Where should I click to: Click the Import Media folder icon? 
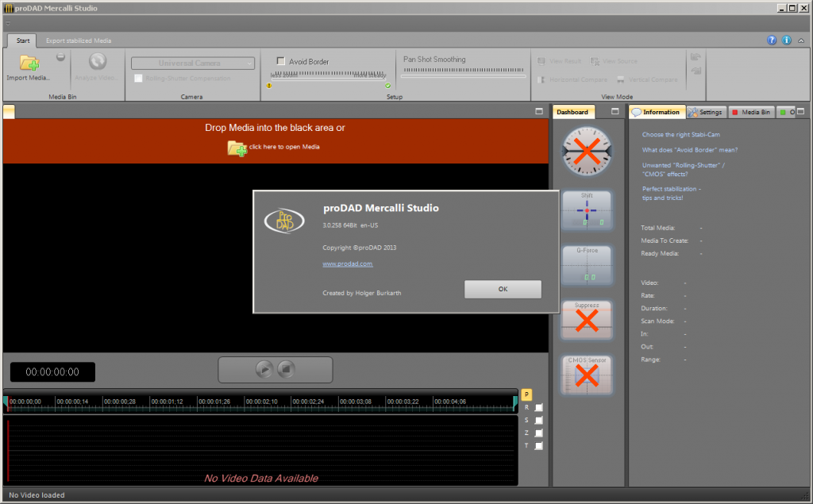click(x=29, y=62)
